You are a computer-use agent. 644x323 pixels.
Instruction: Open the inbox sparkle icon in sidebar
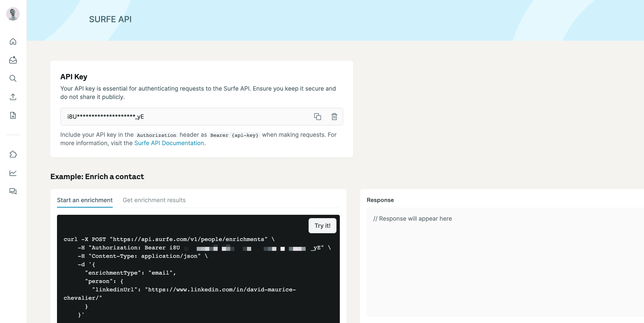click(x=13, y=60)
